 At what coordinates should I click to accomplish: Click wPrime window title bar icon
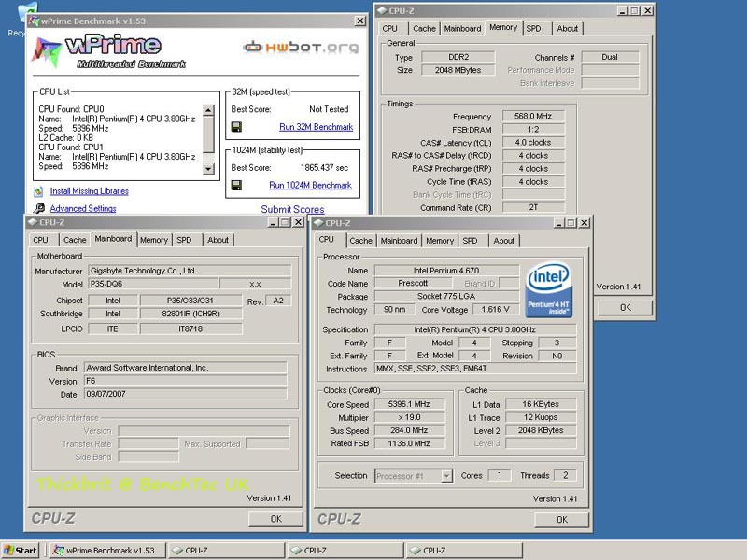pos(34,21)
